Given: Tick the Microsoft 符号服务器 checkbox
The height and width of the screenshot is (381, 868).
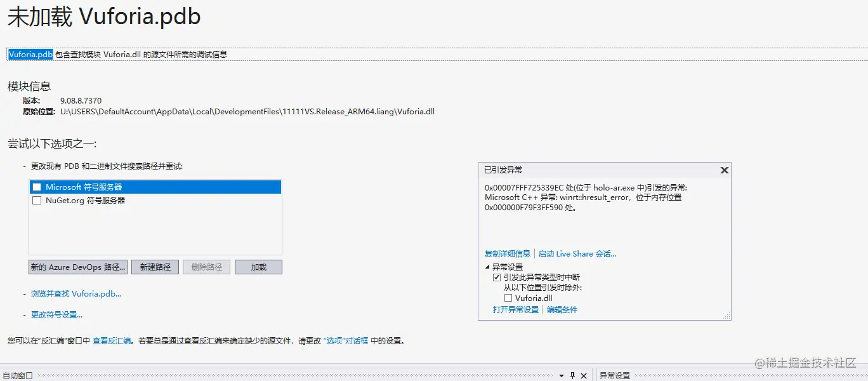Looking at the screenshot, I should pos(37,187).
